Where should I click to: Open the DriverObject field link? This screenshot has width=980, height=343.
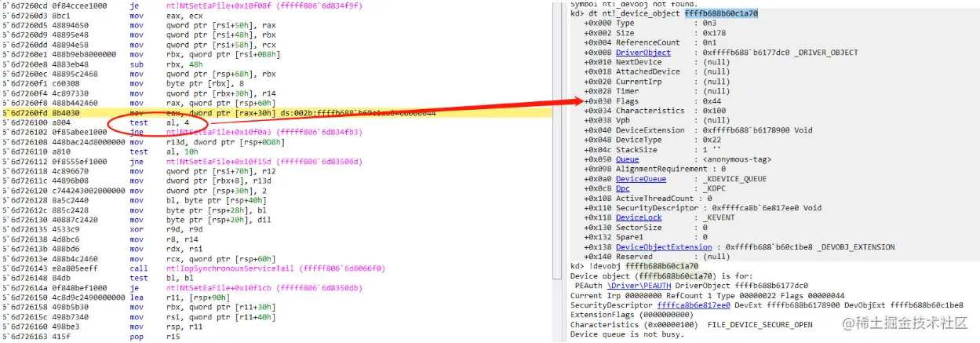(643, 53)
